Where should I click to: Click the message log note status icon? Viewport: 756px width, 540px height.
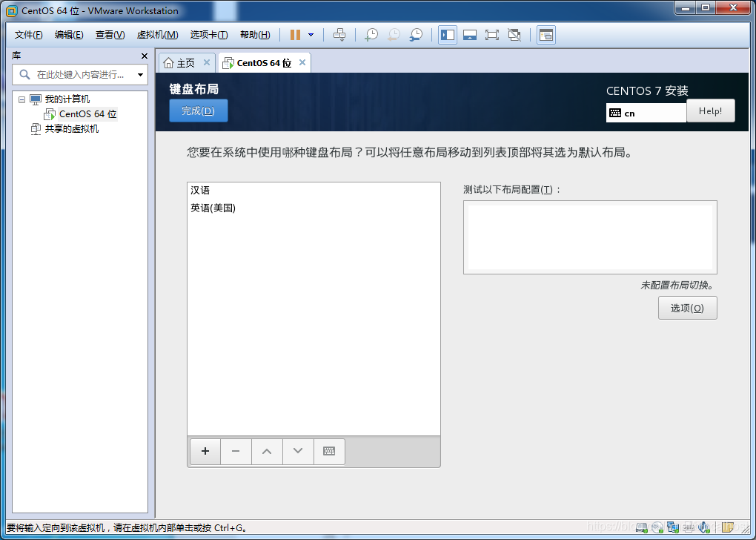pos(728,527)
